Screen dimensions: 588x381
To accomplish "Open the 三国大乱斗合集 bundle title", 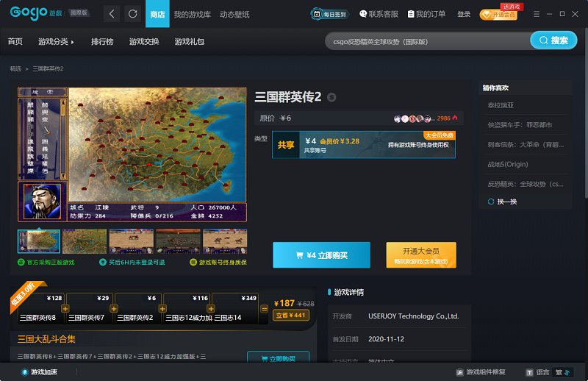I will (x=46, y=339).
